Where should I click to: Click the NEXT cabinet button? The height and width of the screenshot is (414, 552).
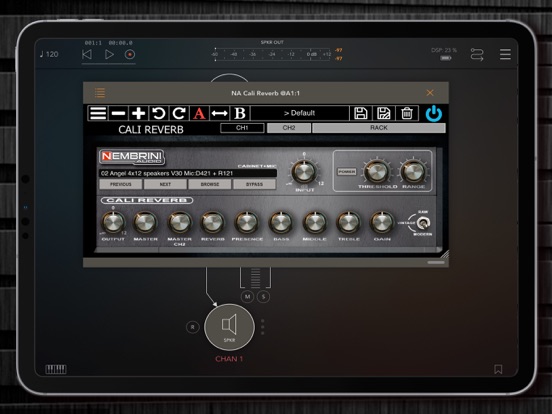[x=165, y=184]
